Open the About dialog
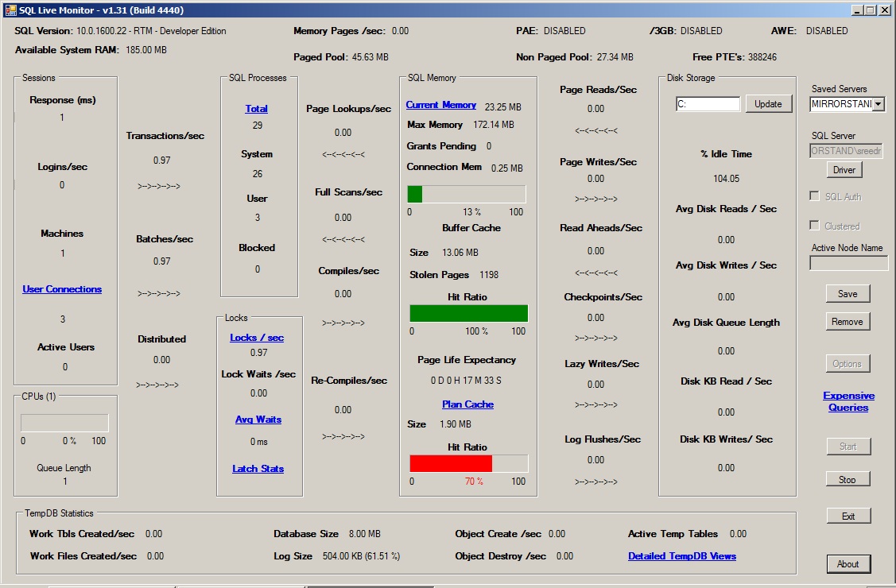The image size is (896, 588). click(x=848, y=564)
